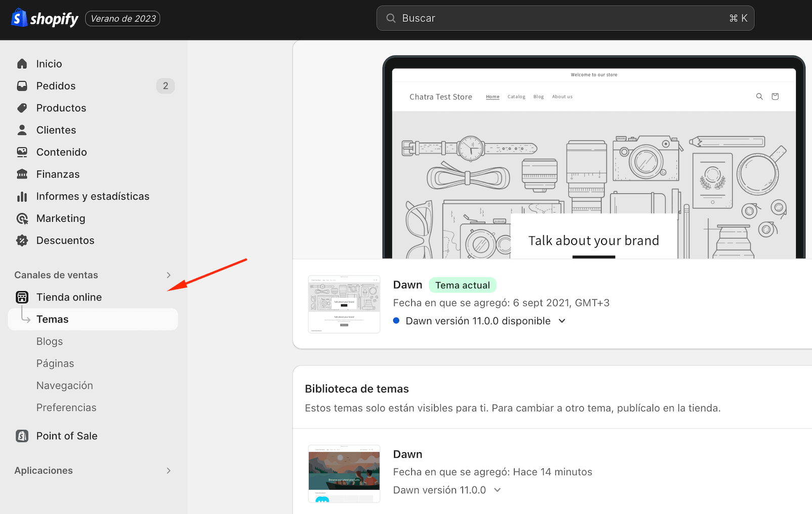Open the Descuentos discount icon
This screenshot has width=812, height=514.
[x=22, y=241]
